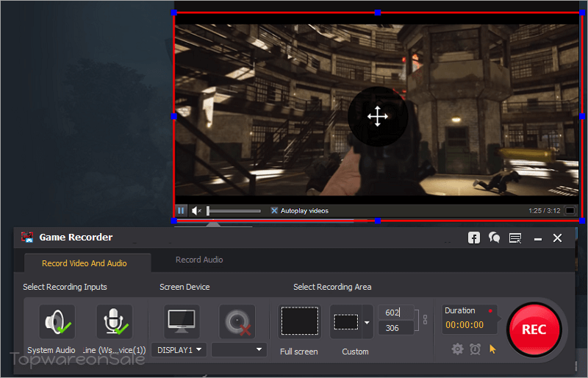Choose Custom recording area icon
The image size is (588, 378).
coord(345,321)
